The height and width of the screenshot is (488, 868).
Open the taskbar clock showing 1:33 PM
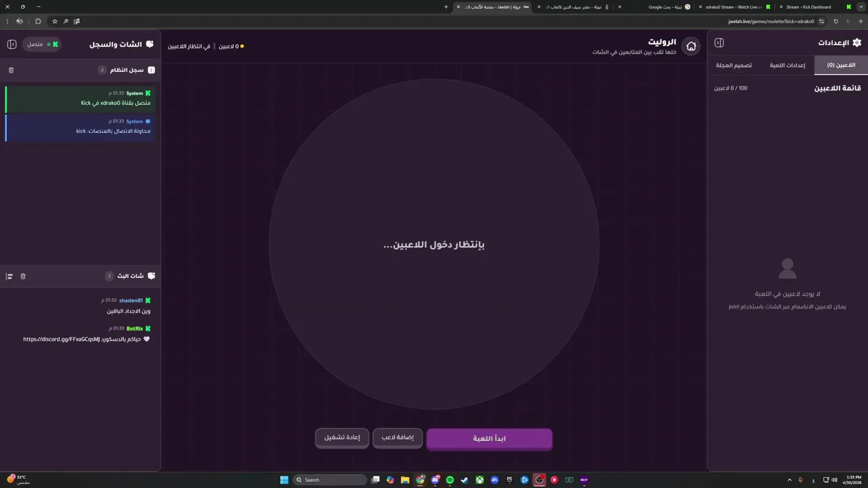click(x=854, y=479)
